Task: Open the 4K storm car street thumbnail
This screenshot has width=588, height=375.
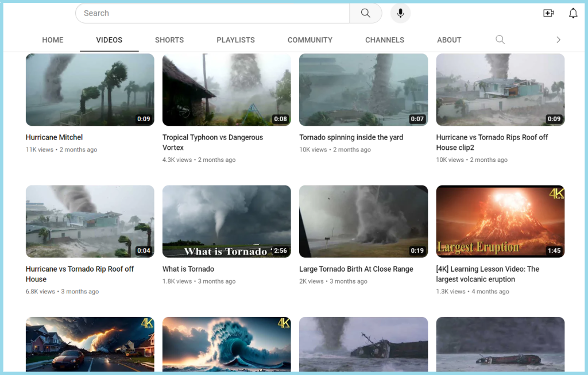Action: click(x=90, y=344)
